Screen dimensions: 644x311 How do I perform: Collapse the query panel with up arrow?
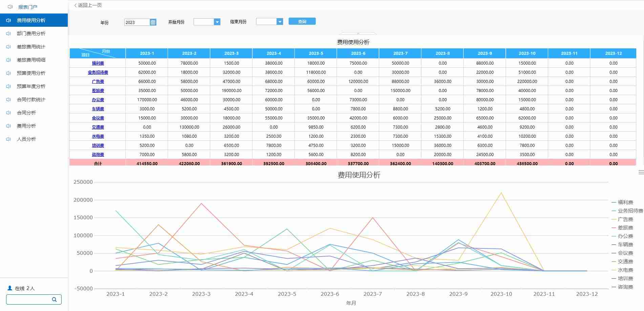coord(358,34)
